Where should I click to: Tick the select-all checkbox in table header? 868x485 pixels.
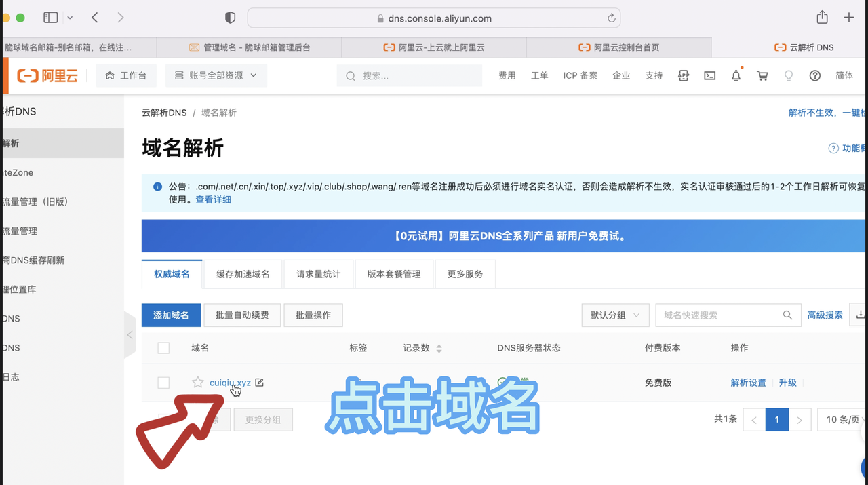tap(163, 348)
